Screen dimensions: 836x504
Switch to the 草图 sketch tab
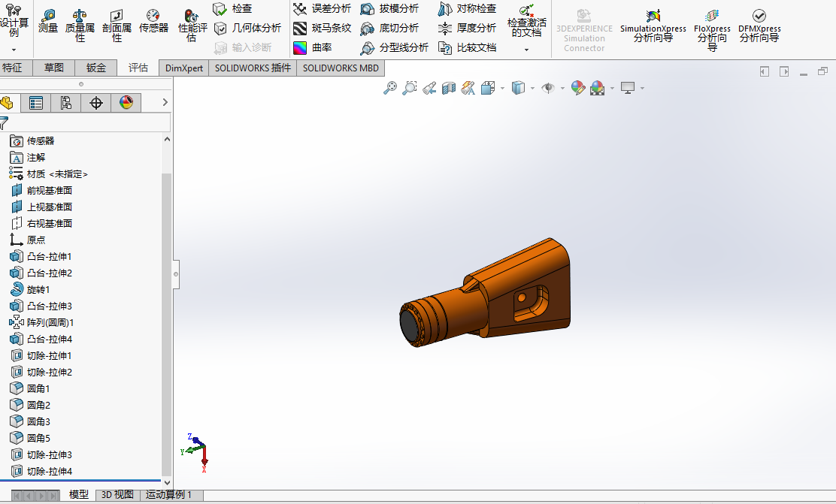(x=54, y=68)
